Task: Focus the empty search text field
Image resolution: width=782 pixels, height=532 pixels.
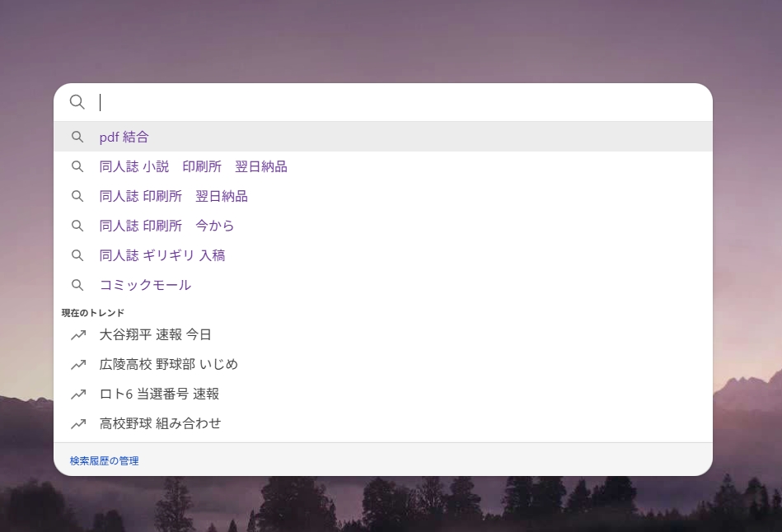Action: coord(396,102)
